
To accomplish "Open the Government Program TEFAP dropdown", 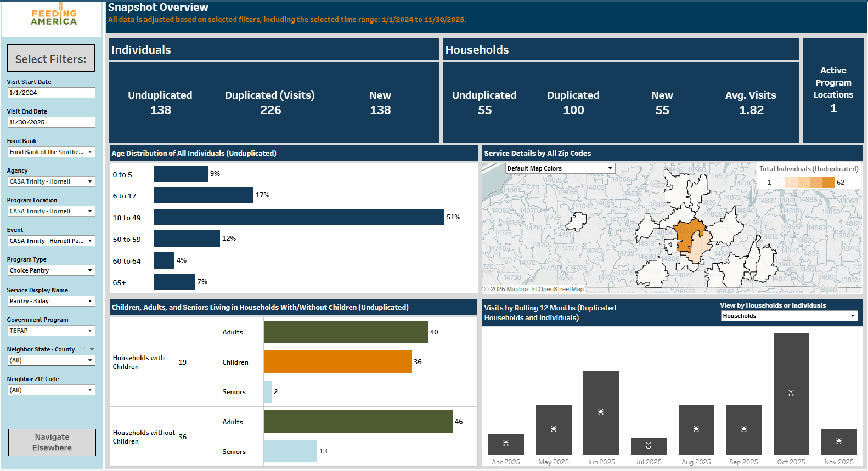I will pyautogui.click(x=51, y=331).
